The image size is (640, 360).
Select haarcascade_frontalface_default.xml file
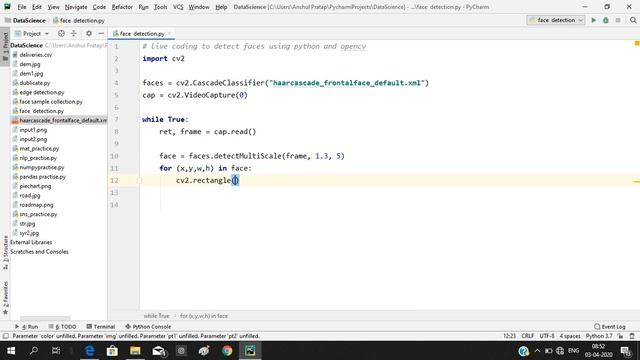tap(63, 120)
